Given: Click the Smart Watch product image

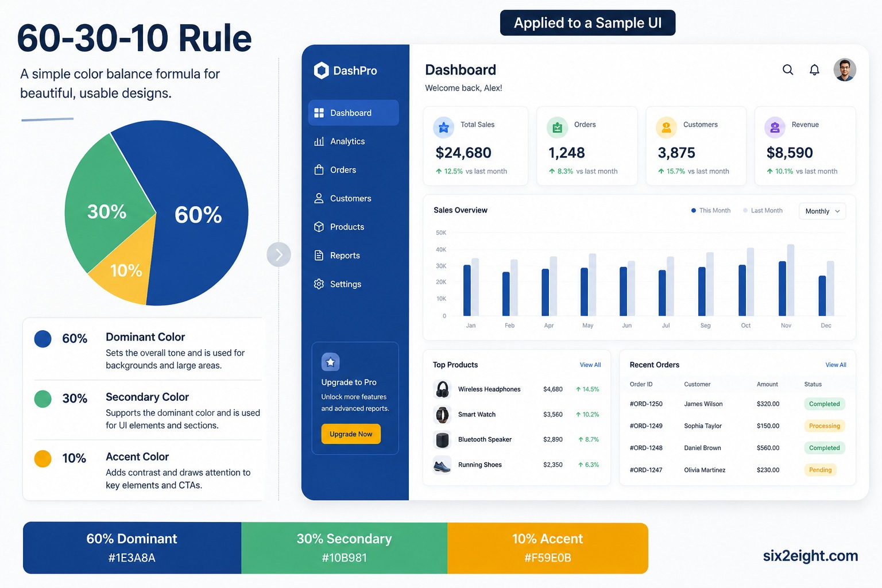Looking at the screenshot, I should pos(442,415).
